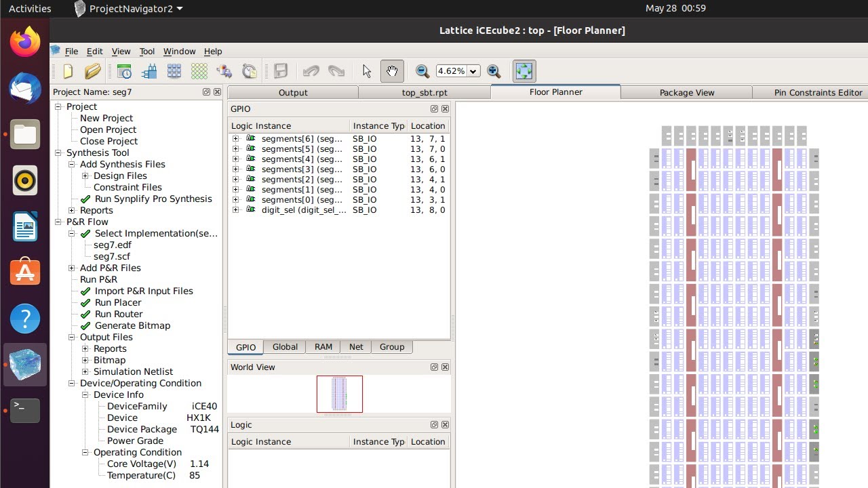868x488 pixels.
Task: Float the World View panel
Action: coord(434,367)
